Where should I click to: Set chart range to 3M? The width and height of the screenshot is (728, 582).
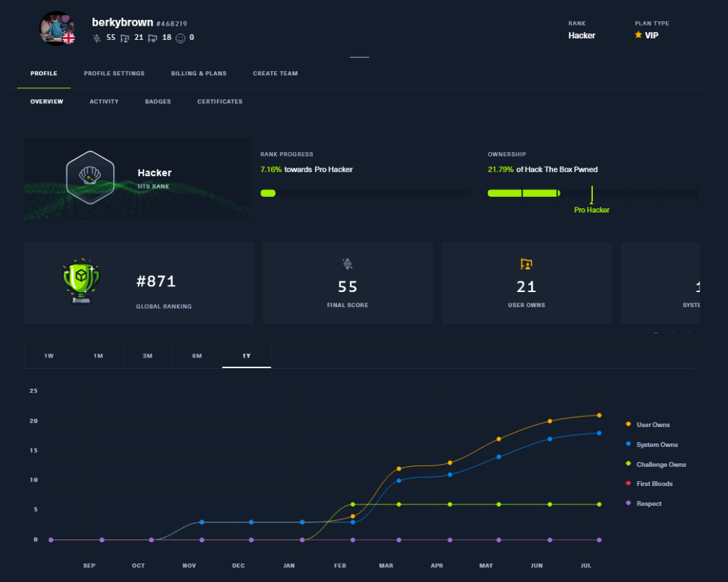tap(148, 355)
